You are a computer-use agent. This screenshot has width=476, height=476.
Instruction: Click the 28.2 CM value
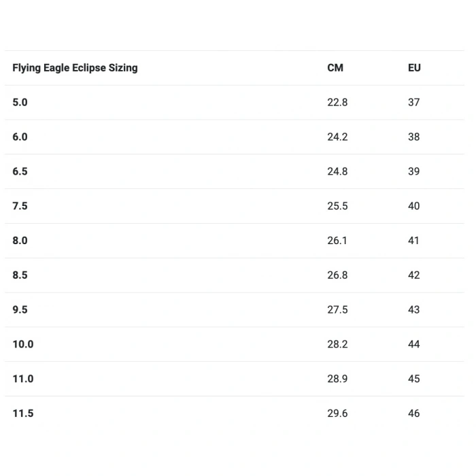click(x=337, y=344)
